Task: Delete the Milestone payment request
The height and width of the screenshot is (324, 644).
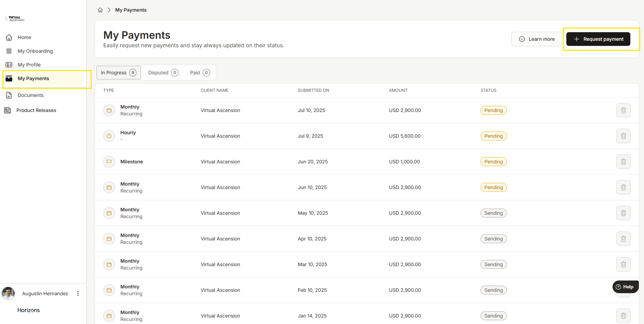Action: (x=623, y=162)
